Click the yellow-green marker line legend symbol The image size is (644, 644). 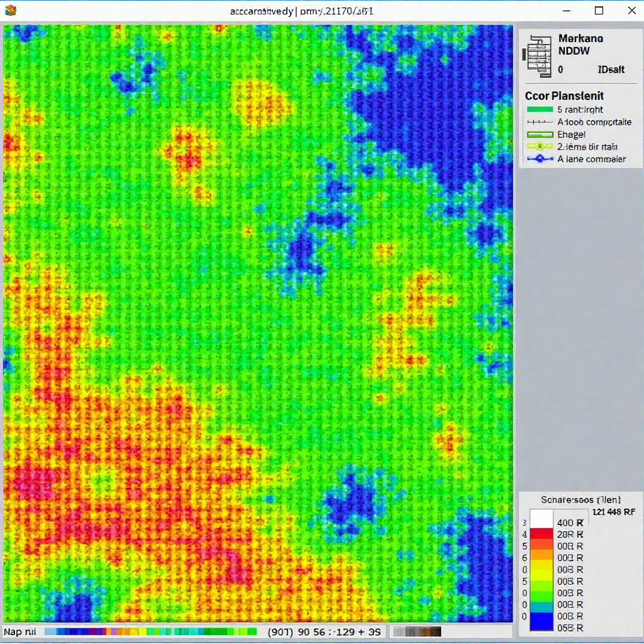point(540,147)
